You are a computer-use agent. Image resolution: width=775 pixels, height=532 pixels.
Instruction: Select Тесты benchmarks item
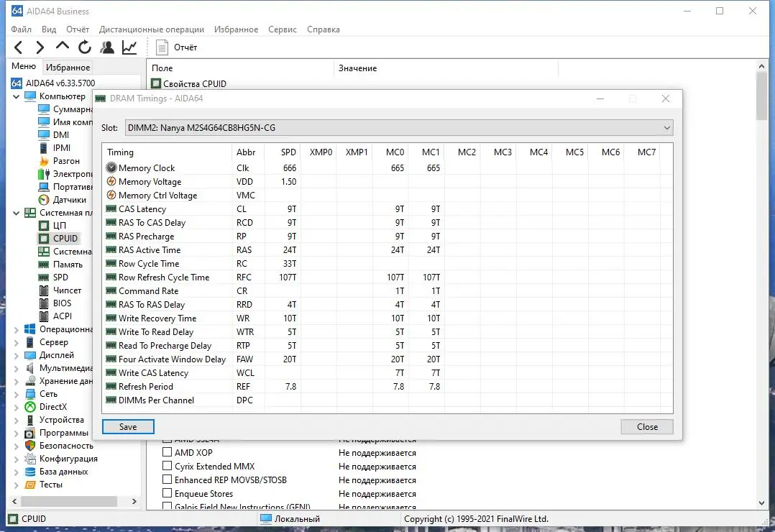(x=51, y=485)
